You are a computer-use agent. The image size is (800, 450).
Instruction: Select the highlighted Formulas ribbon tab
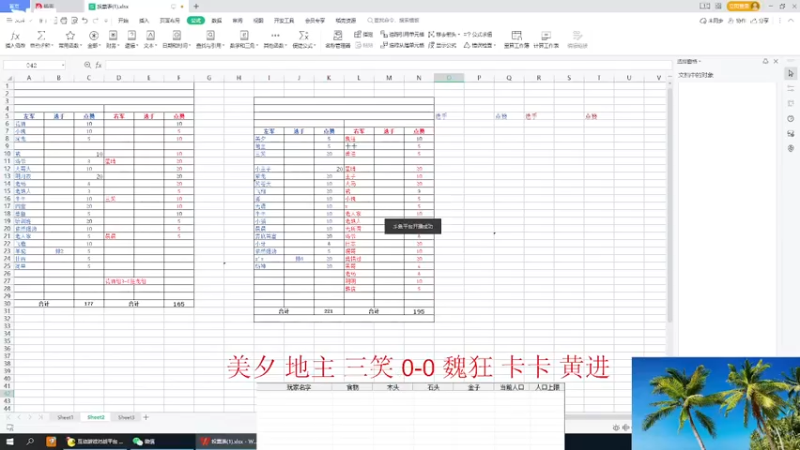196,20
